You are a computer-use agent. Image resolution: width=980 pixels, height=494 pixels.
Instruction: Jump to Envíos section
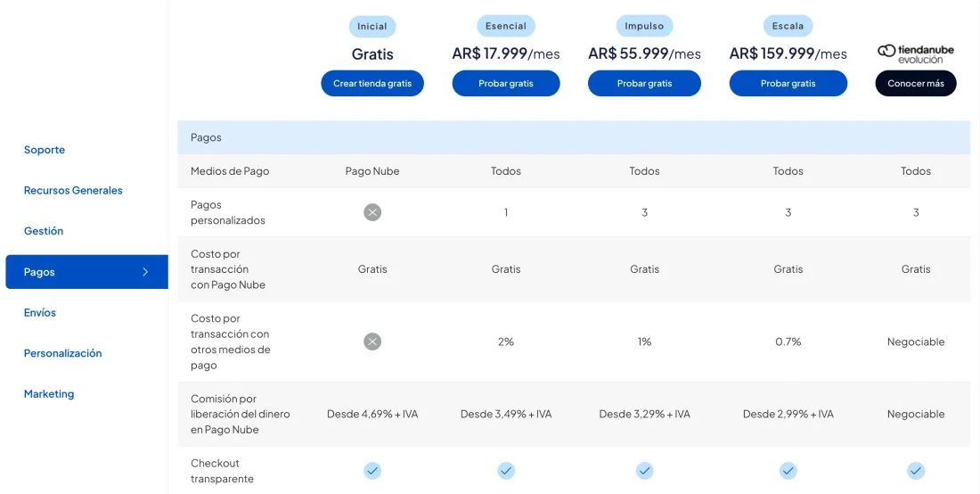[x=40, y=313]
